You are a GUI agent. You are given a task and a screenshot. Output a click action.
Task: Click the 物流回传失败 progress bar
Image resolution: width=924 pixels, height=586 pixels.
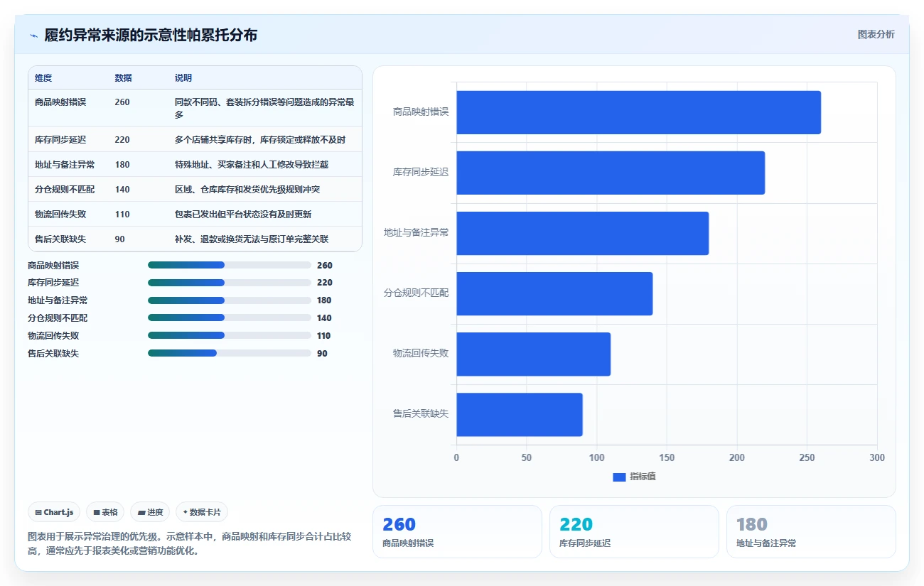pyautogui.click(x=230, y=335)
